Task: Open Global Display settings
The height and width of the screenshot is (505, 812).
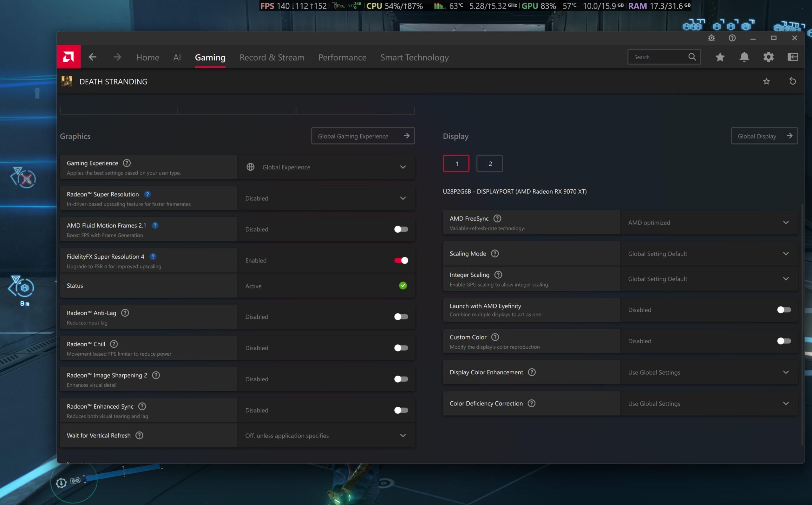Action: pos(764,136)
